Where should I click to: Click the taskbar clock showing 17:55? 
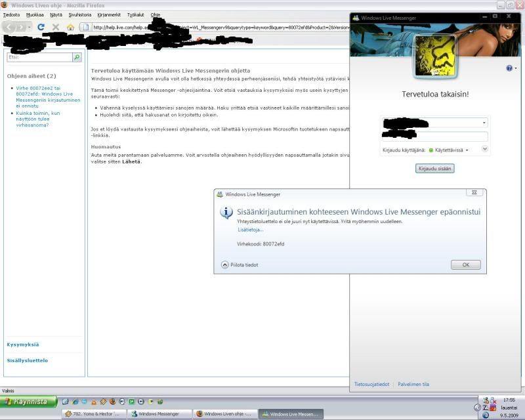click(509, 400)
